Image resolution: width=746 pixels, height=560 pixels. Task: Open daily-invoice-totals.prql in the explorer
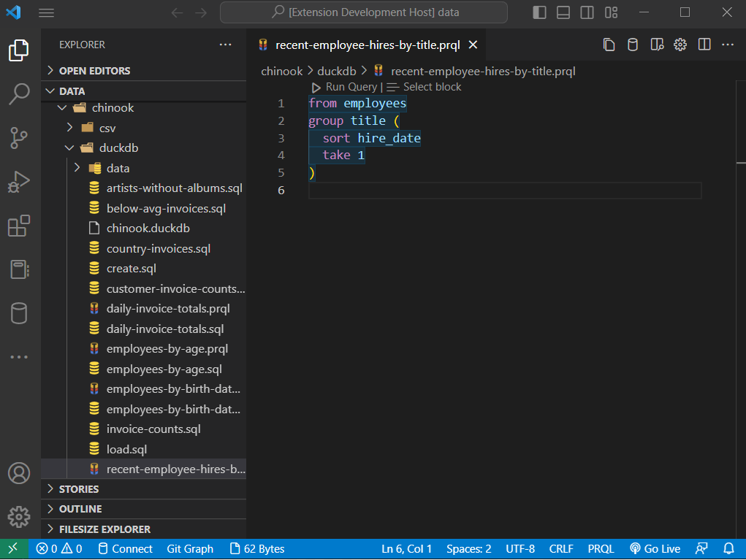click(167, 309)
